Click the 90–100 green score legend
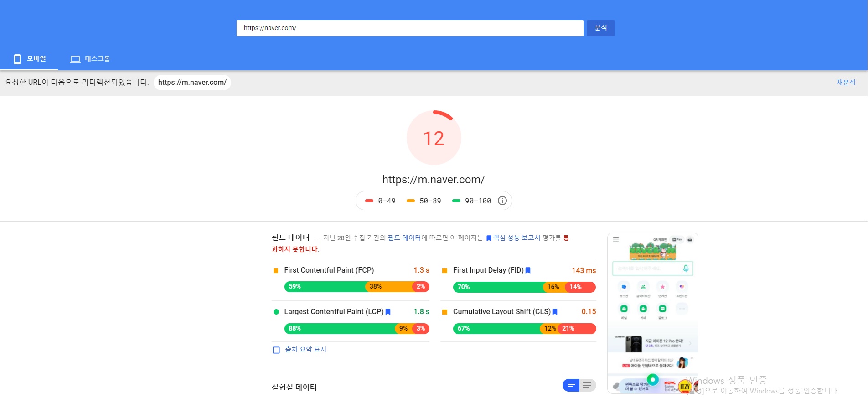The height and width of the screenshot is (398, 868). 471,201
